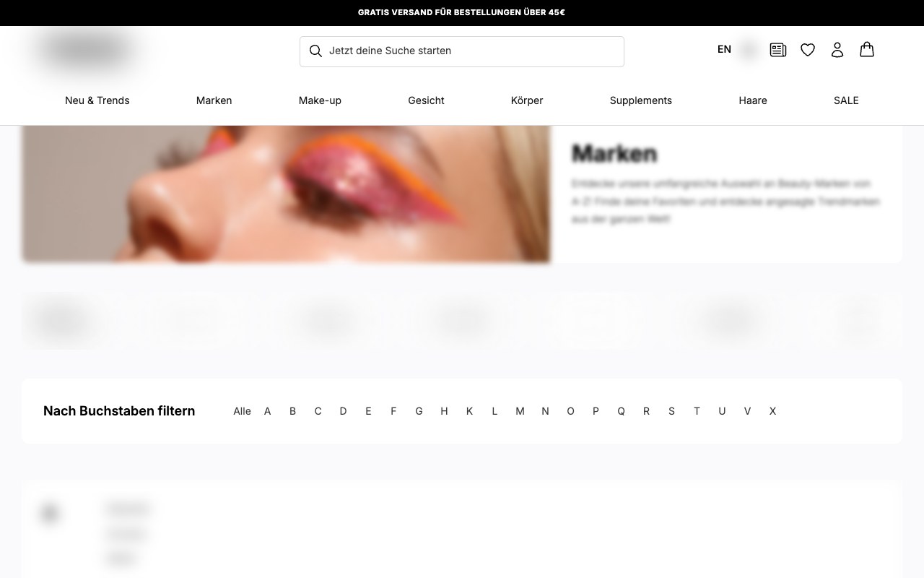Open the user account icon
The image size is (924, 578).
click(837, 50)
